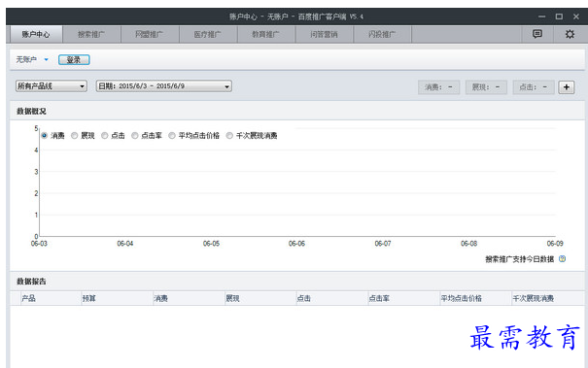The width and height of the screenshot is (588, 368).
Task: Select the 消费 radio button in chart
Action: [45, 136]
